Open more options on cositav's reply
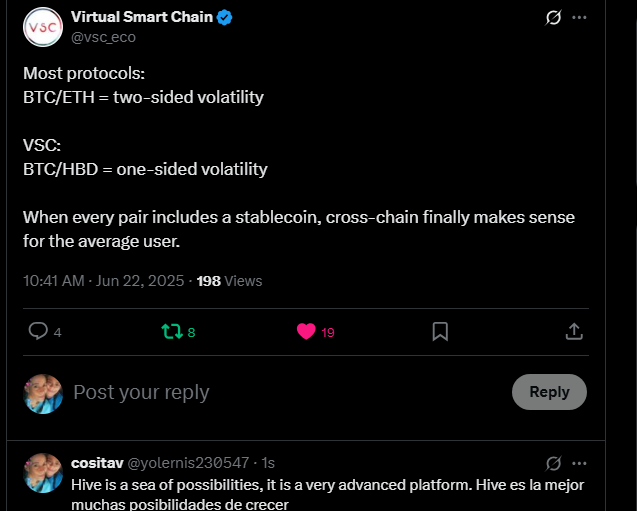The image size is (637, 511). 579,463
